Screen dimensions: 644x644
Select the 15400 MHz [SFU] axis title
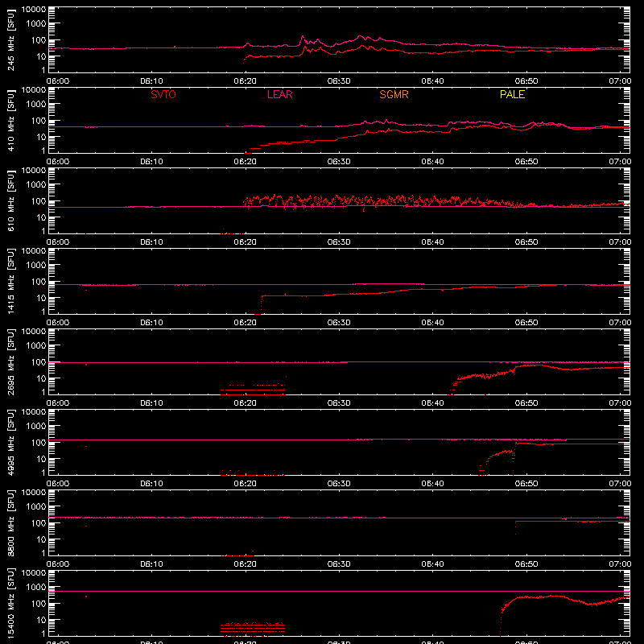click(11, 603)
